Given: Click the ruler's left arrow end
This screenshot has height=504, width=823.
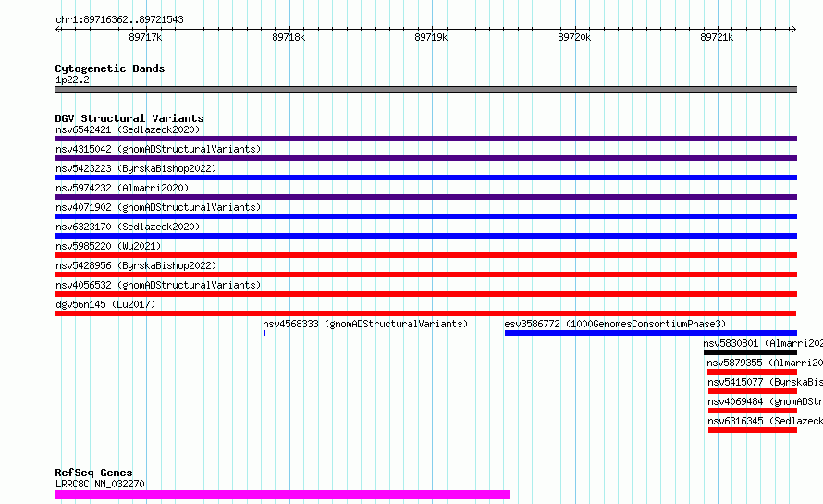Looking at the screenshot, I should click(57, 29).
